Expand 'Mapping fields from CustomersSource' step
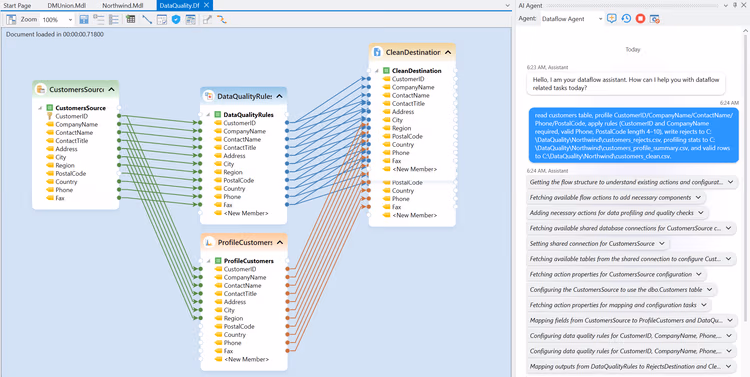 click(729, 321)
